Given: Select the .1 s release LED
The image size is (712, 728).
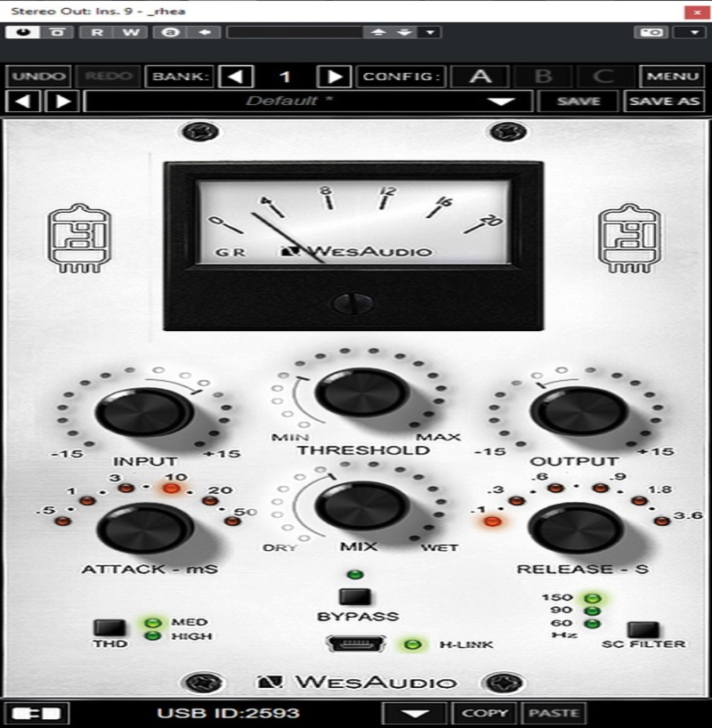Looking at the screenshot, I should coord(492,522).
